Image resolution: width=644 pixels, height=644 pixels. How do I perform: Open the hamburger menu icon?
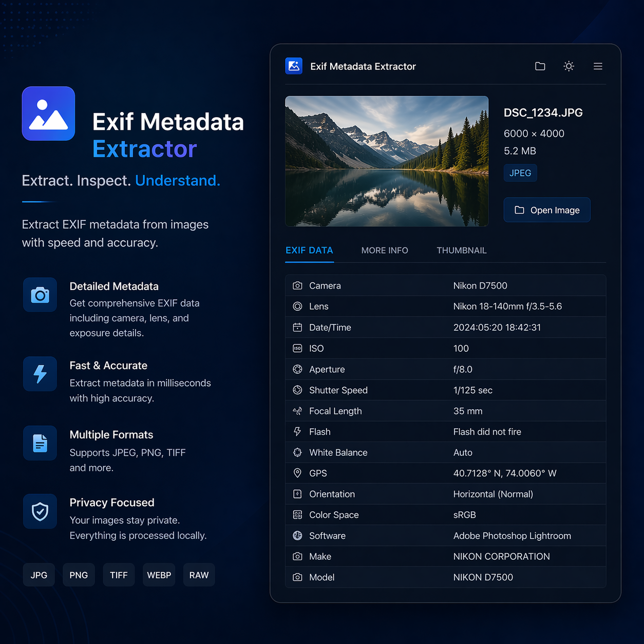click(598, 66)
